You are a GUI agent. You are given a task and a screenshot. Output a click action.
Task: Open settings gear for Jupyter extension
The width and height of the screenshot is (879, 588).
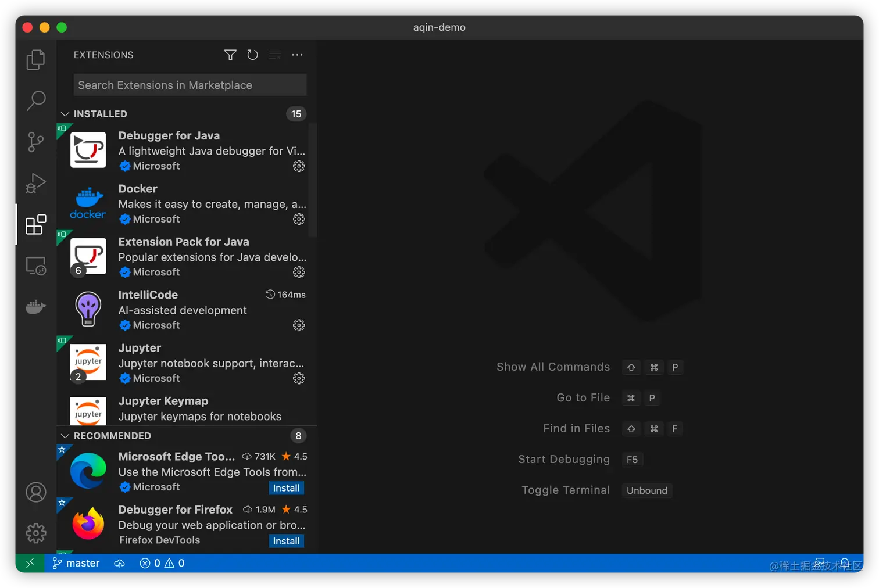coord(299,378)
